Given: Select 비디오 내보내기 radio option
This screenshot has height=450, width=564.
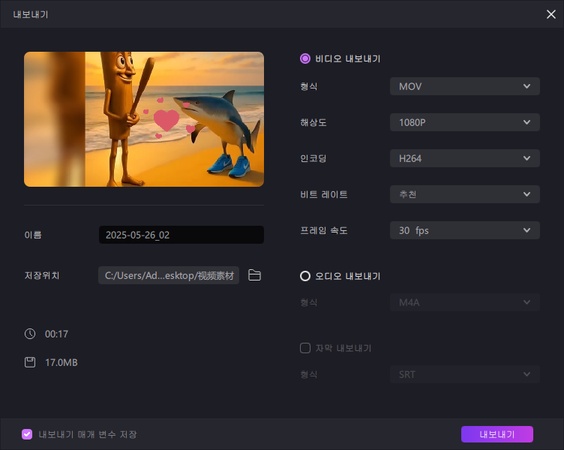Looking at the screenshot, I should [305, 59].
